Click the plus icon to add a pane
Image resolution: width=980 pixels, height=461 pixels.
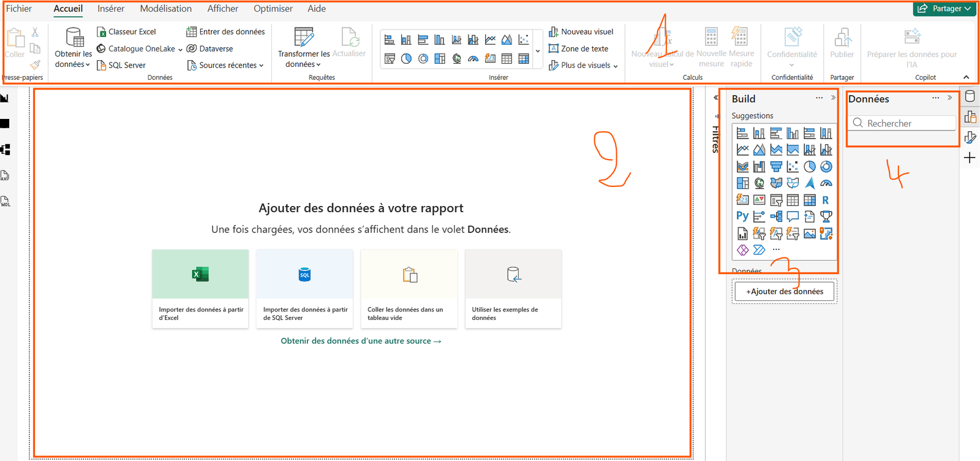(970, 158)
